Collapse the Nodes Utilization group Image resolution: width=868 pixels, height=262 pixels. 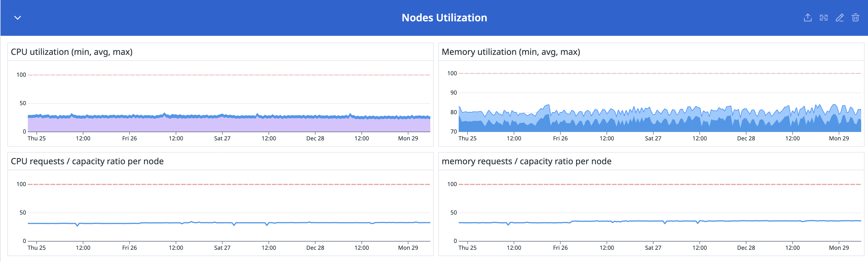(x=18, y=18)
